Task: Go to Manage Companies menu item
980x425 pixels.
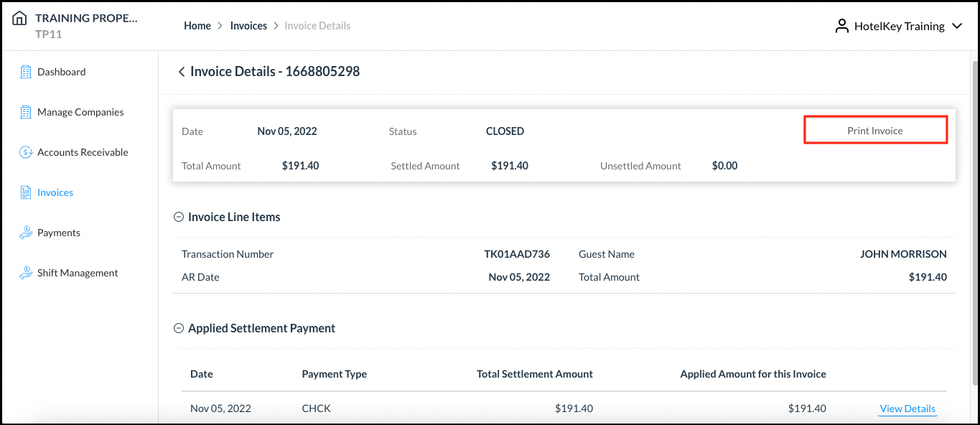Action: click(x=80, y=112)
